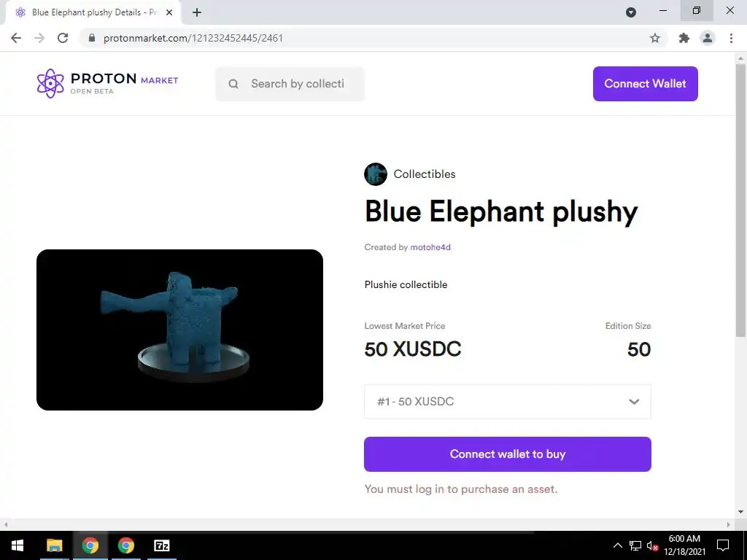Viewport: 747px width, 560px height.
Task: Open creator motohe4d profile link
Action: tap(430, 247)
